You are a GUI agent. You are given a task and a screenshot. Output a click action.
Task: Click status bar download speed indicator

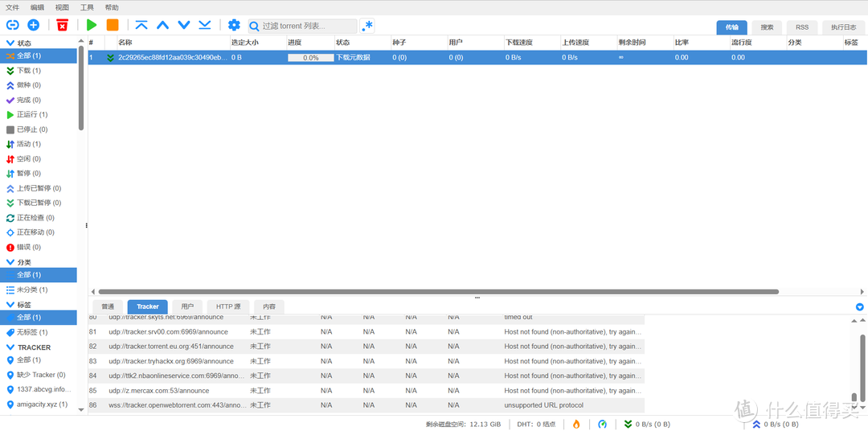[648, 425]
